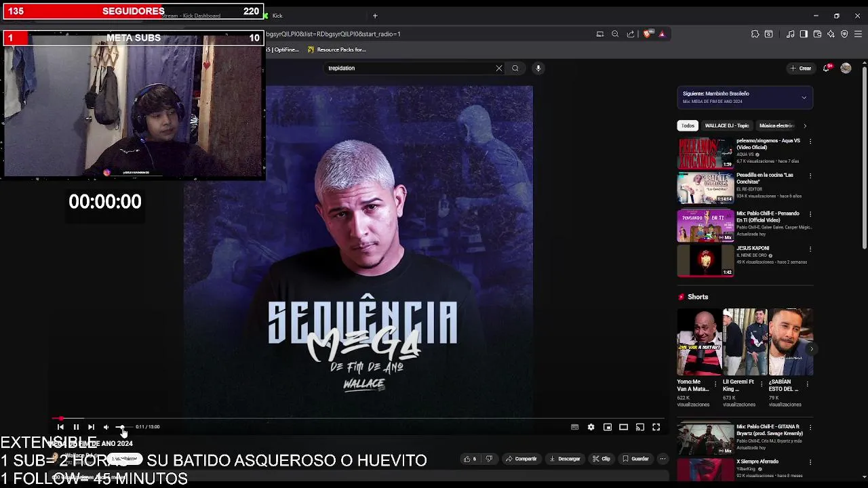This screenshot has height=488, width=868.
Task: Open 'peleamo/xingamos - Aqua VS' video thumbnail
Action: point(705,154)
